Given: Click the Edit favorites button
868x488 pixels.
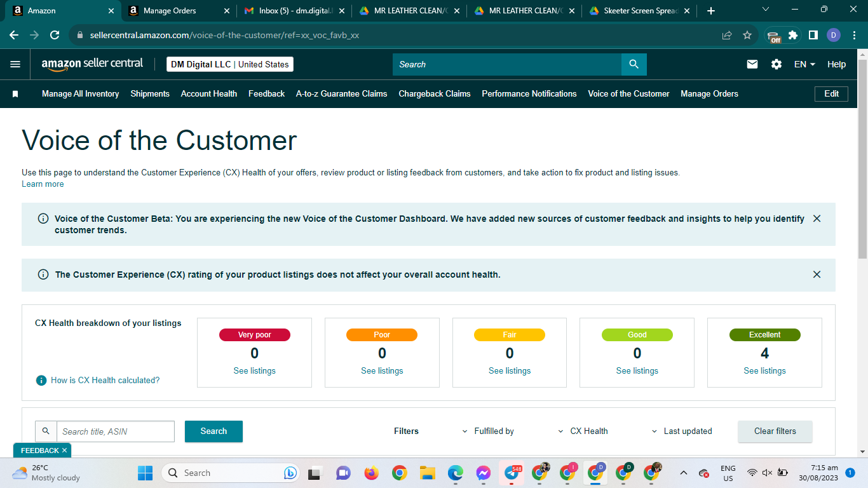Looking at the screenshot, I should tap(831, 94).
